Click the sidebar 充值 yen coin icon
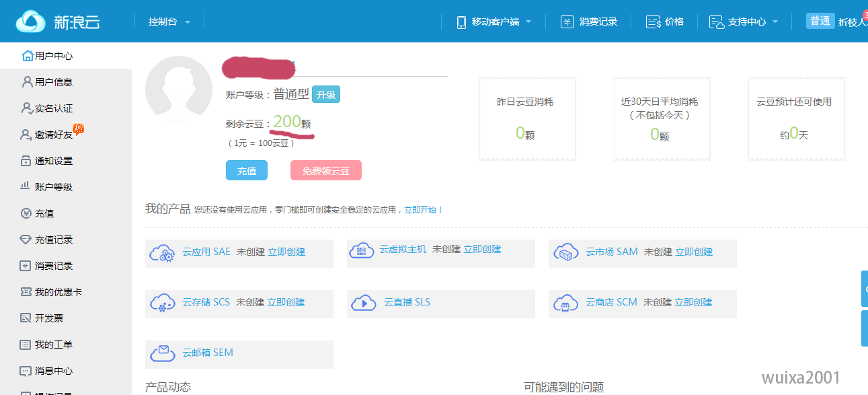The height and width of the screenshot is (395, 868). [26, 213]
